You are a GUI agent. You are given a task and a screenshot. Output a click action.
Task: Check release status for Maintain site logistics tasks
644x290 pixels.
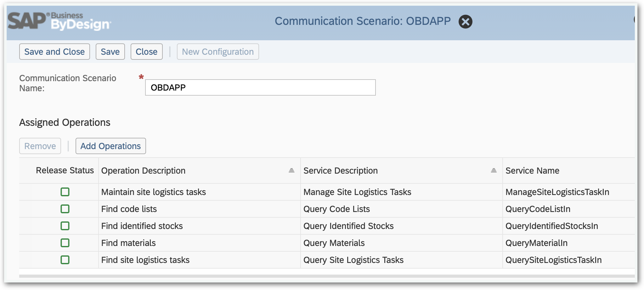[65, 192]
